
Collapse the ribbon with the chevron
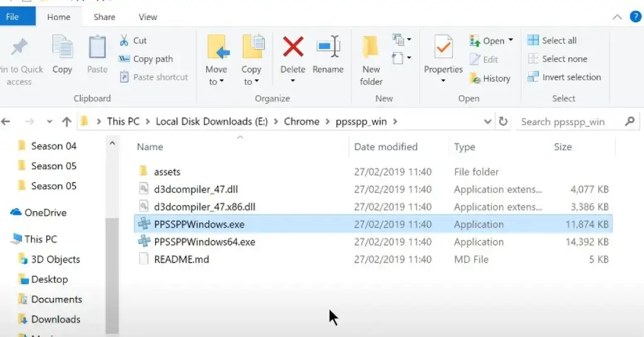coord(617,17)
